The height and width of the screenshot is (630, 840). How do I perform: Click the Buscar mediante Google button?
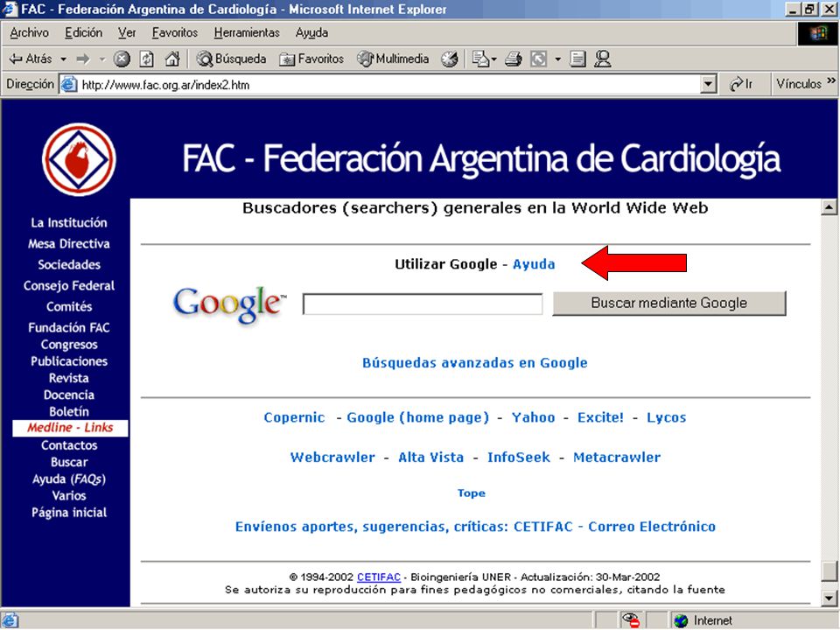[669, 304]
